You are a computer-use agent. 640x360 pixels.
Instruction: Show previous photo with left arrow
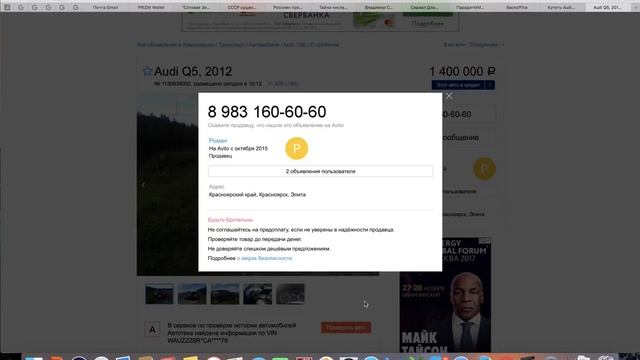[x=143, y=185]
